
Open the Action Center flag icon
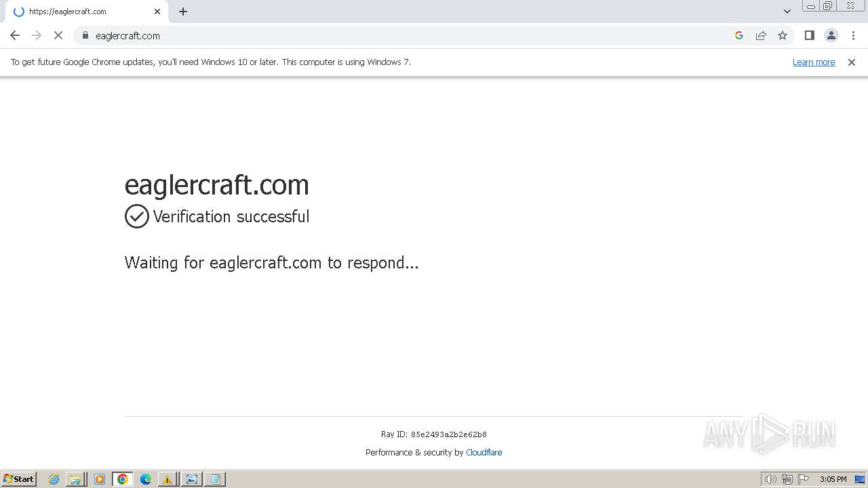pos(804,479)
